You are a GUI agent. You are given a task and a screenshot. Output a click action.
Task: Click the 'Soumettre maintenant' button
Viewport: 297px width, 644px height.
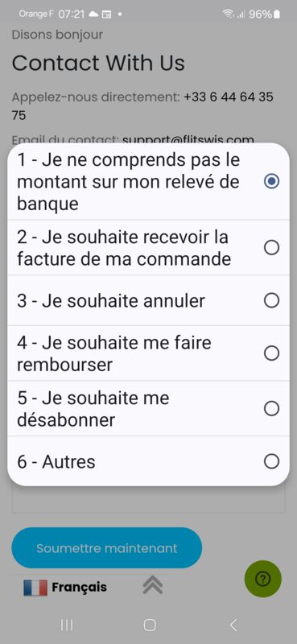[107, 548]
